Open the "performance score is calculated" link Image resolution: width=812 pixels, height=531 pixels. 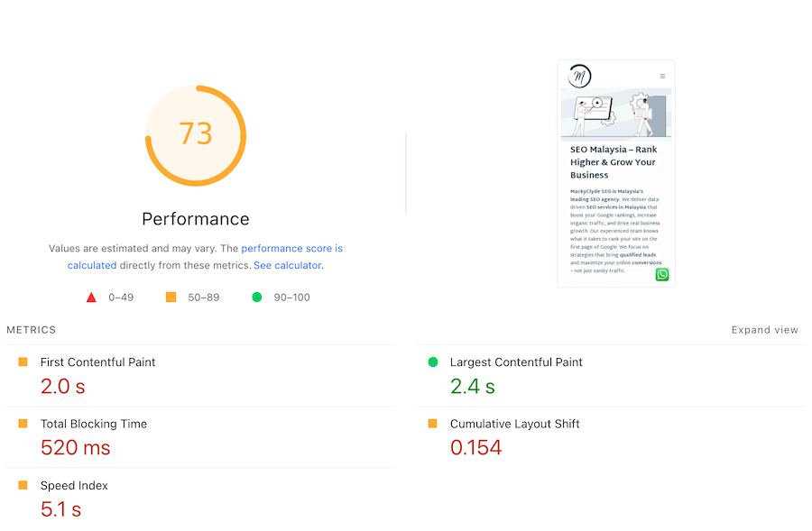coord(291,248)
